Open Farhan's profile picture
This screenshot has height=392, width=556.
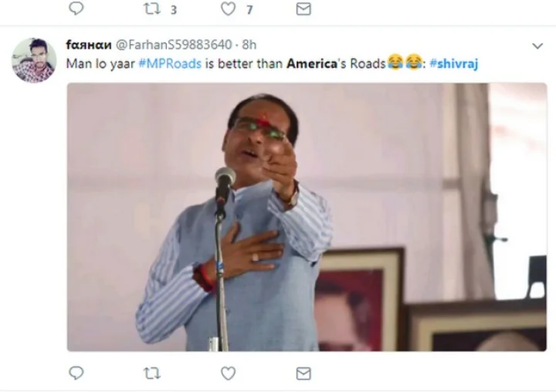[34, 60]
